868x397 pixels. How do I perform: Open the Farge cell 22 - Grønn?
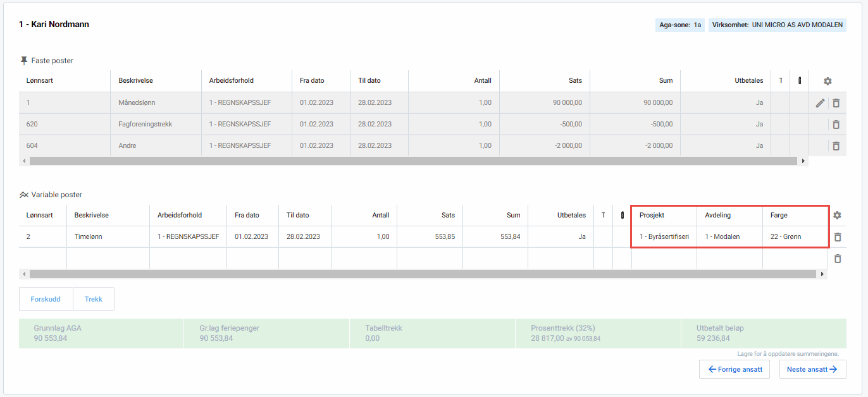(795, 237)
